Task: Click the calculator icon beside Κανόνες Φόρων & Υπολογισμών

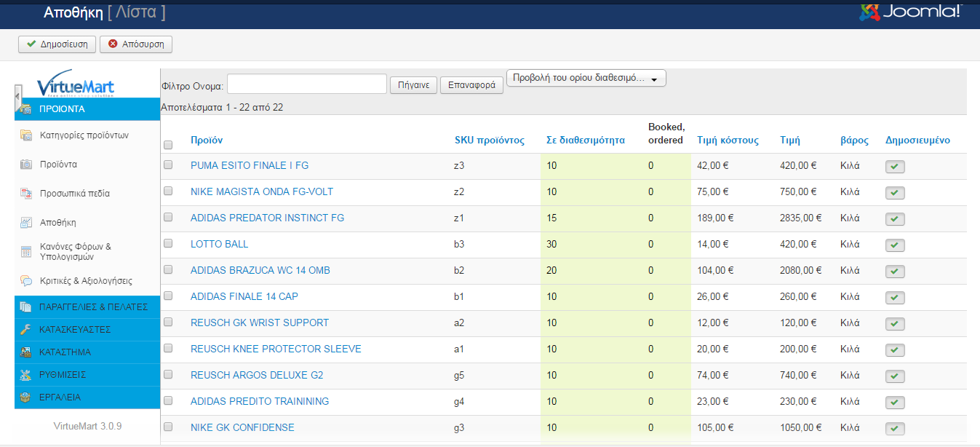Action: 26,252
